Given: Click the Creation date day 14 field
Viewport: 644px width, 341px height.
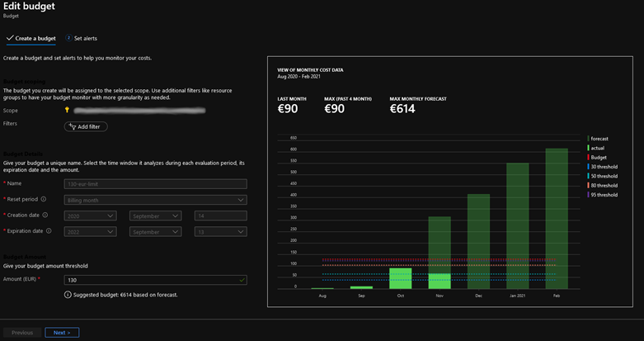Looking at the screenshot, I should tap(220, 216).
